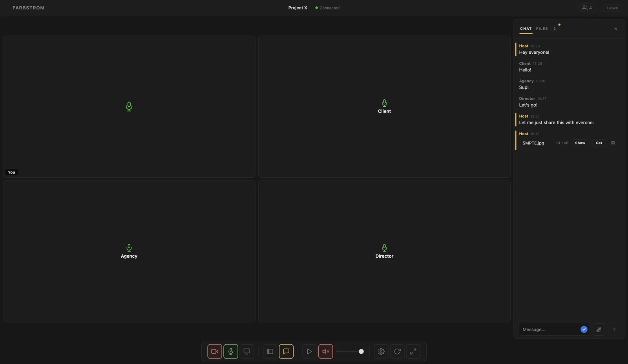The width and height of the screenshot is (628, 364).
Task: Click the 91.1 KB file size
Action: pos(562,143)
